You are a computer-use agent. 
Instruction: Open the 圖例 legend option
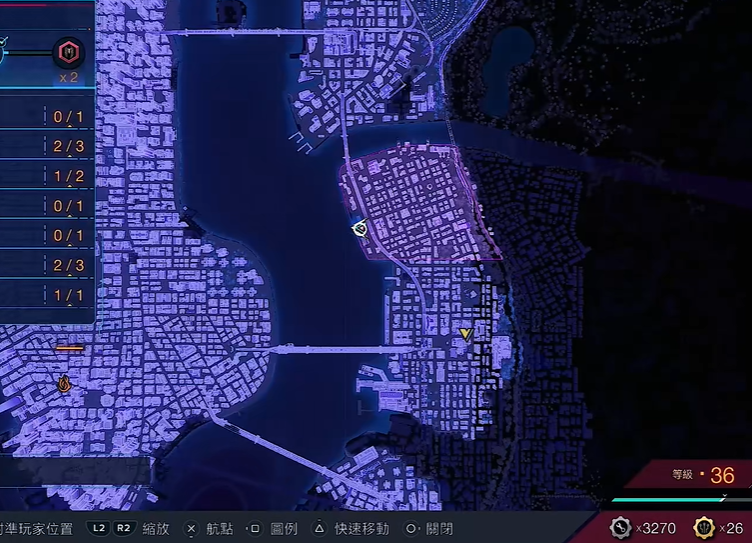point(284,529)
